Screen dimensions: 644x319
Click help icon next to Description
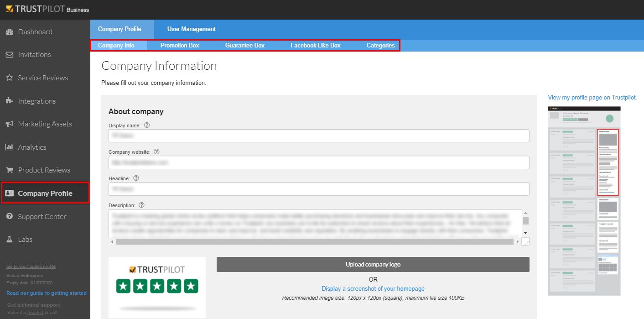[x=141, y=205]
